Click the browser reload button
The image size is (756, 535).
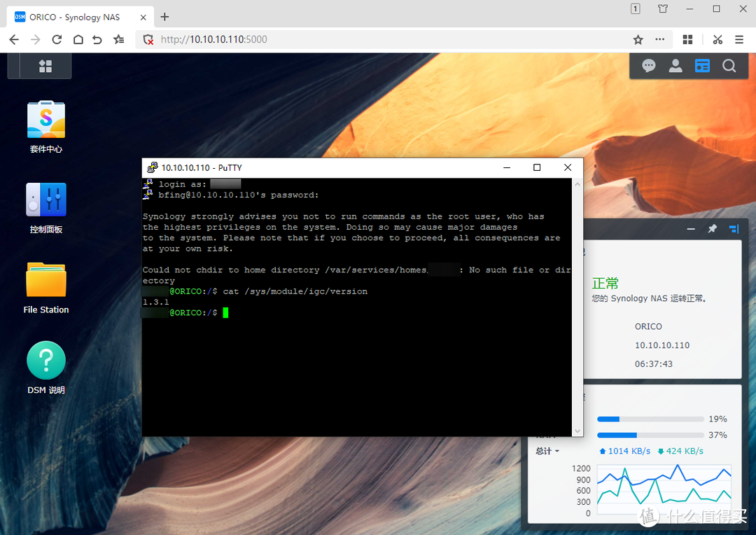point(57,40)
